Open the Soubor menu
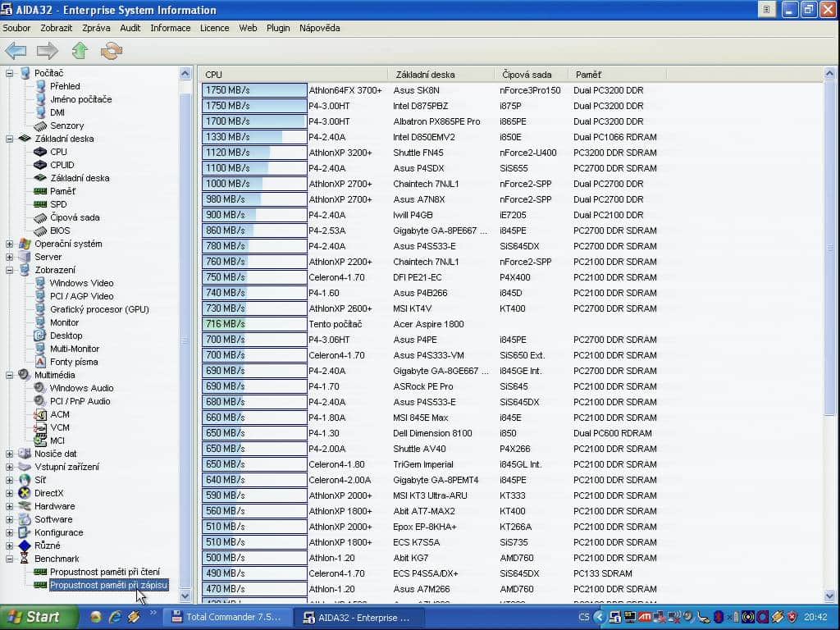 click(16, 28)
